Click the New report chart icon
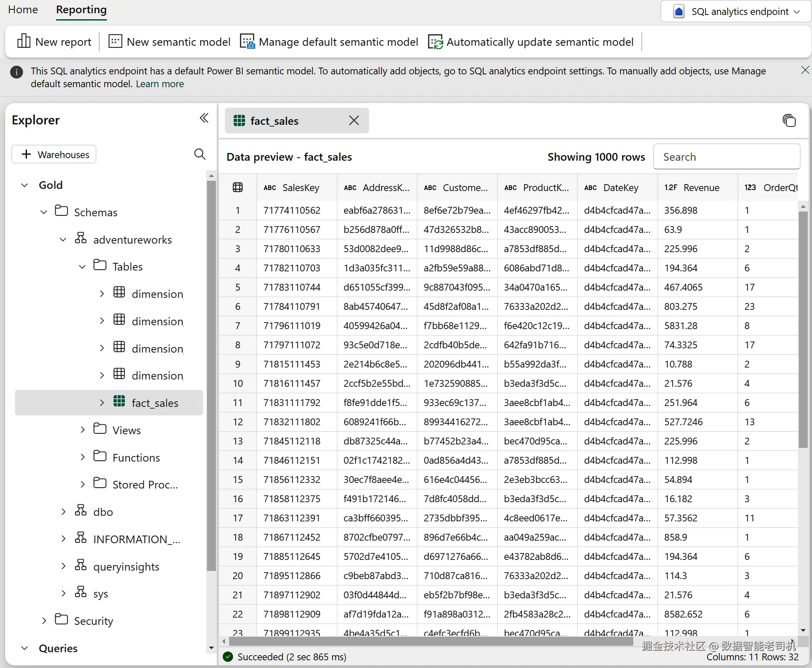The width and height of the screenshot is (812, 668). coord(24,41)
